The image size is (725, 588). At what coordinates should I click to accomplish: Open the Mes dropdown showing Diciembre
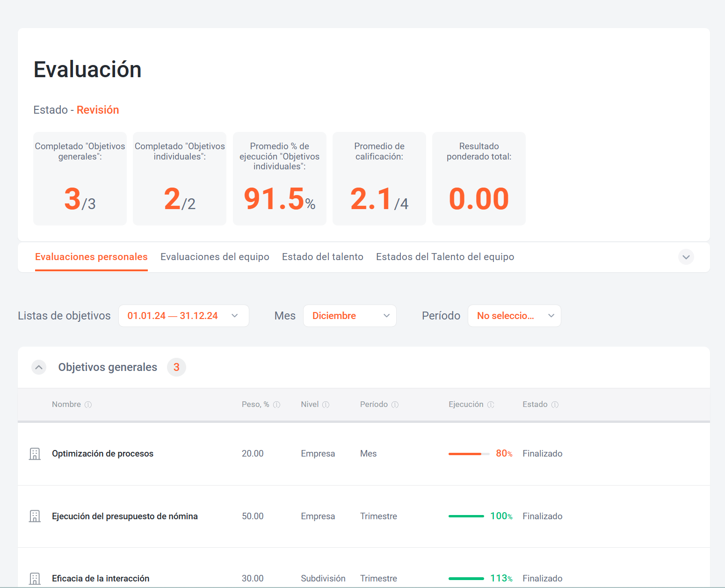(349, 316)
